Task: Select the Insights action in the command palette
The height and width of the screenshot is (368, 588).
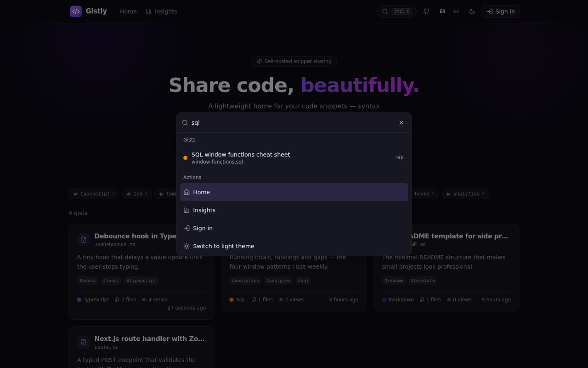Action: 294,210
